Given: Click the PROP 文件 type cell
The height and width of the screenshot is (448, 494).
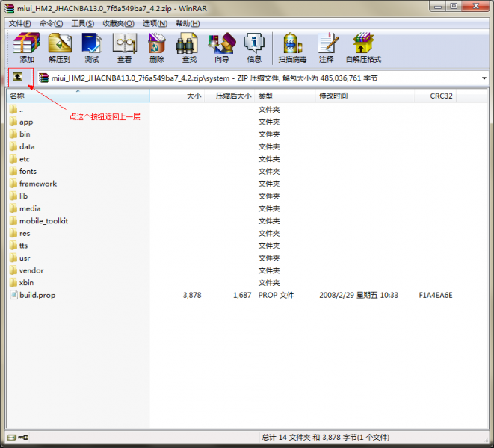Looking at the screenshot, I should pos(276,295).
